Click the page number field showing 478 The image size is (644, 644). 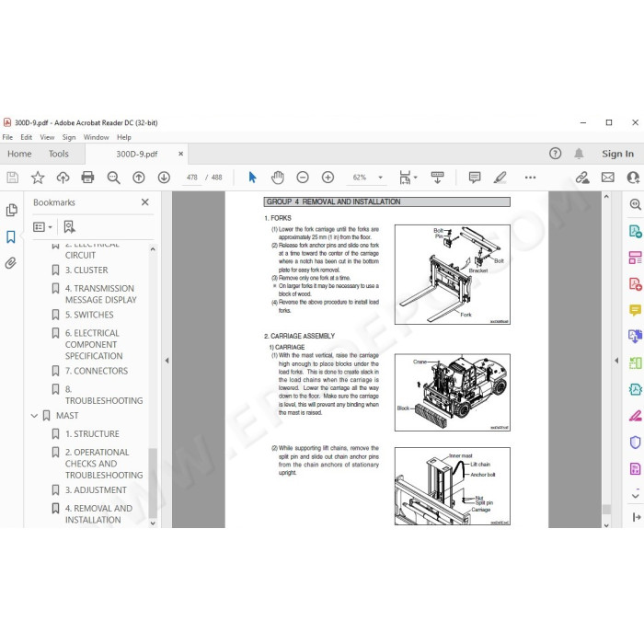(x=191, y=178)
